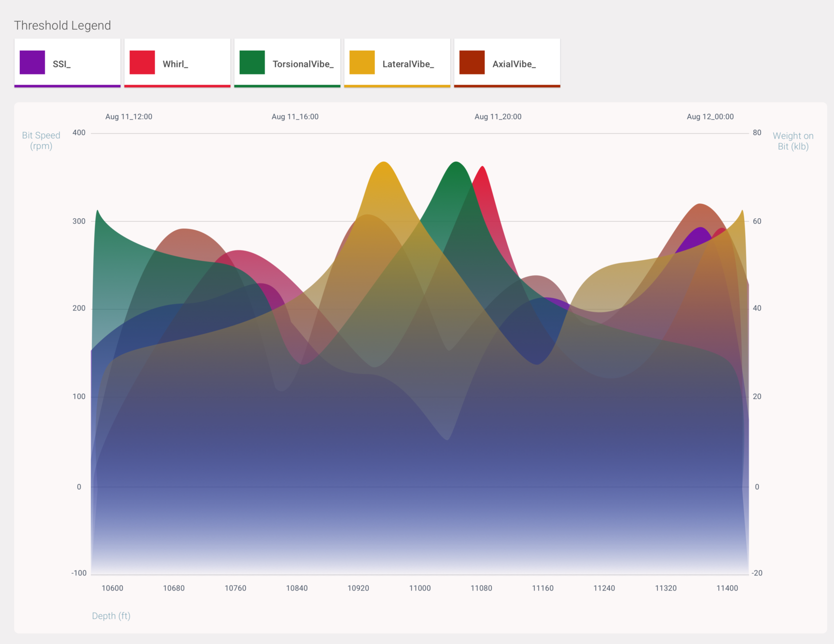The image size is (834, 644).
Task: Click the yellow LateralVibe_ swatch
Action: coord(362,63)
